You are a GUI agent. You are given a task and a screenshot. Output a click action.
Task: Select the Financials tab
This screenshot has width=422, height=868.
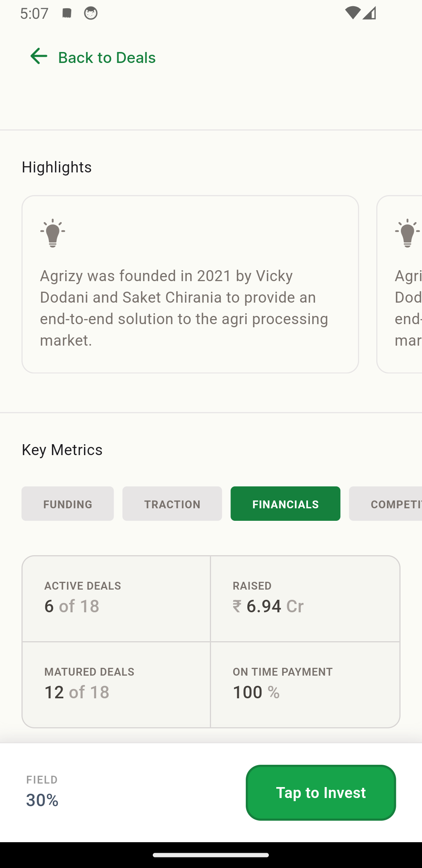[x=285, y=504]
